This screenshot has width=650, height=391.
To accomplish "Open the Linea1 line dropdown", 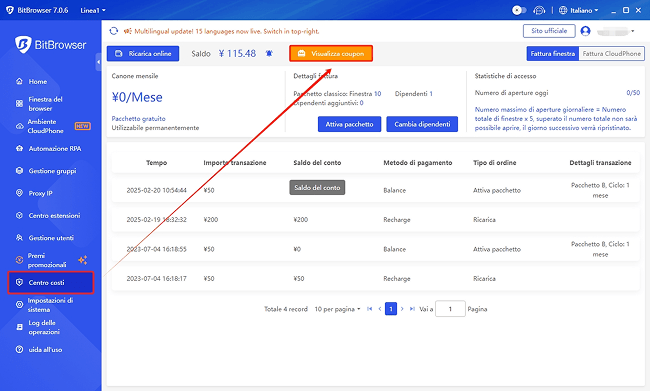I will point(93,10).
